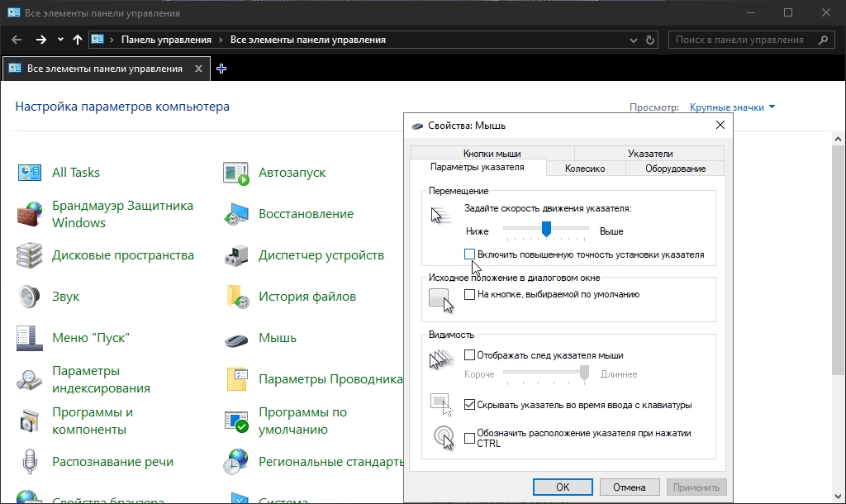The height and width of the screenshot is (504, 846).
Task: Open the File History (История файлов) icon
Action: tap(236, 297)
